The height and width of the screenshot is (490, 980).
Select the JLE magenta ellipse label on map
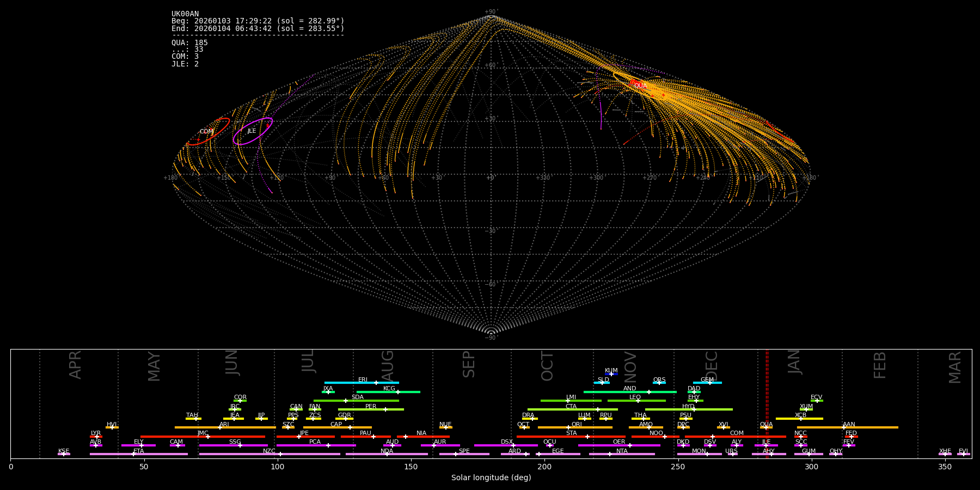click(x=252, y=131)
